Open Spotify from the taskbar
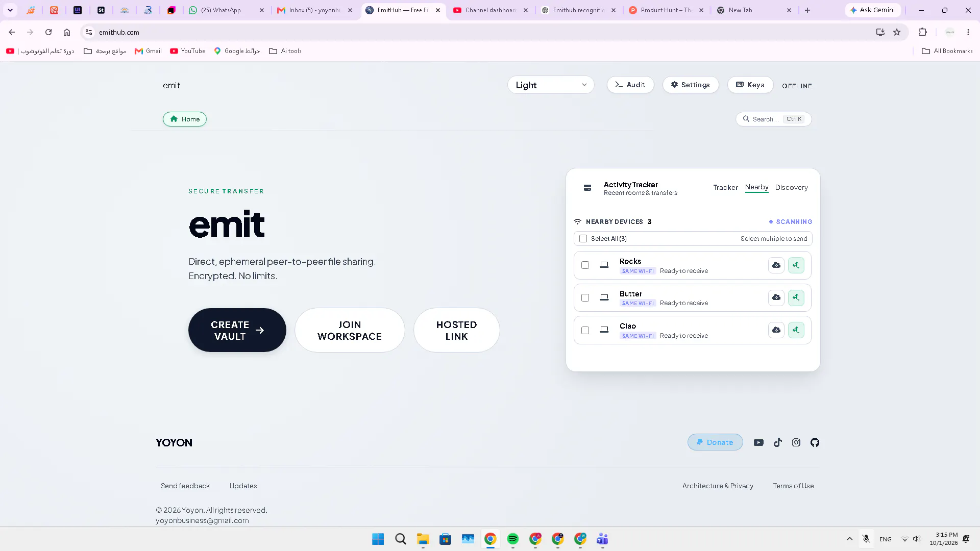The width and height of the screenshot is (980, 551). 513,539
